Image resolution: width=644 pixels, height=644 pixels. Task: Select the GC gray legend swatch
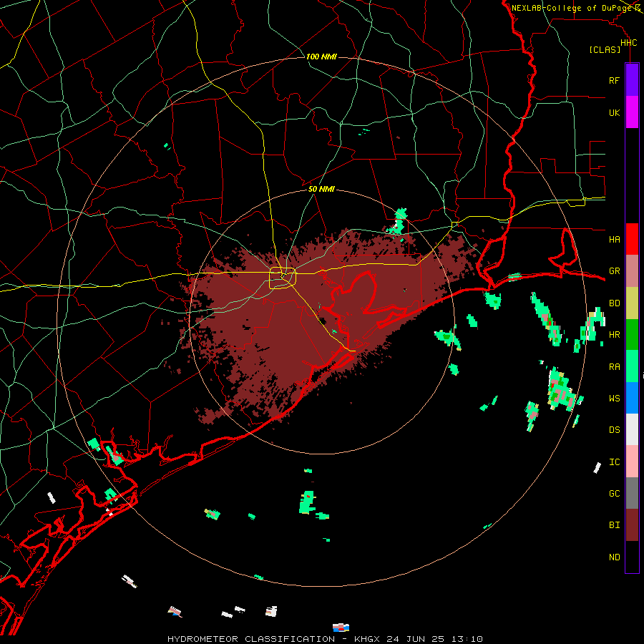click(632, 493)
